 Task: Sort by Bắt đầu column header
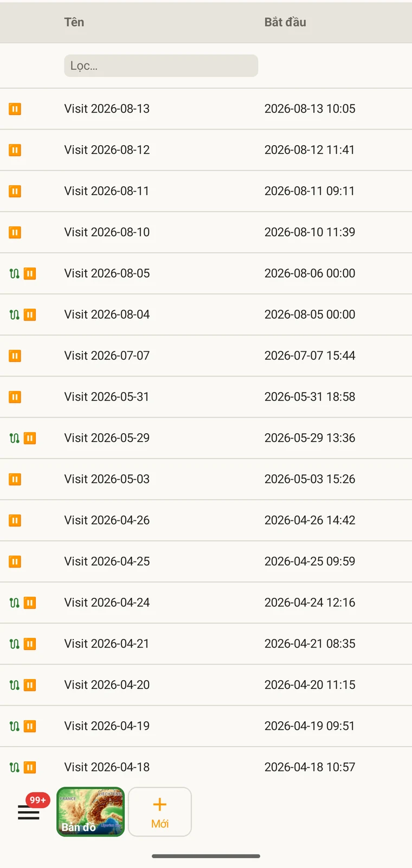tap(285, 22)
